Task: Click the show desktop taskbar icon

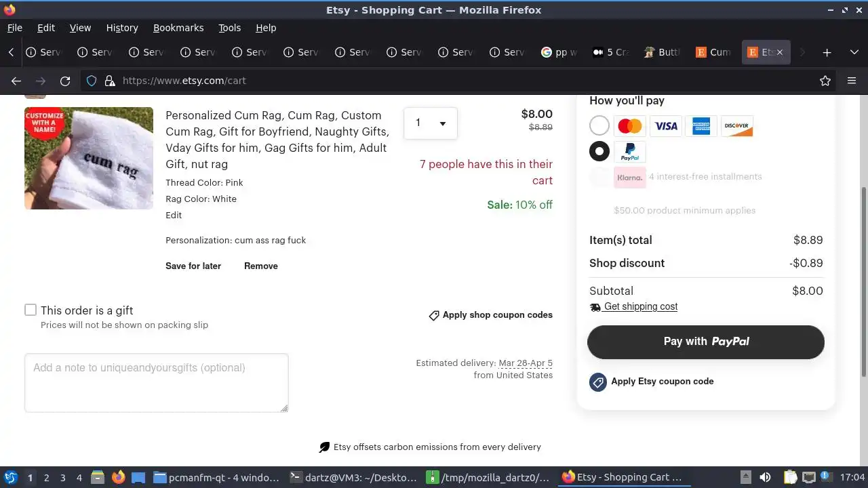Action: point(138,478)
